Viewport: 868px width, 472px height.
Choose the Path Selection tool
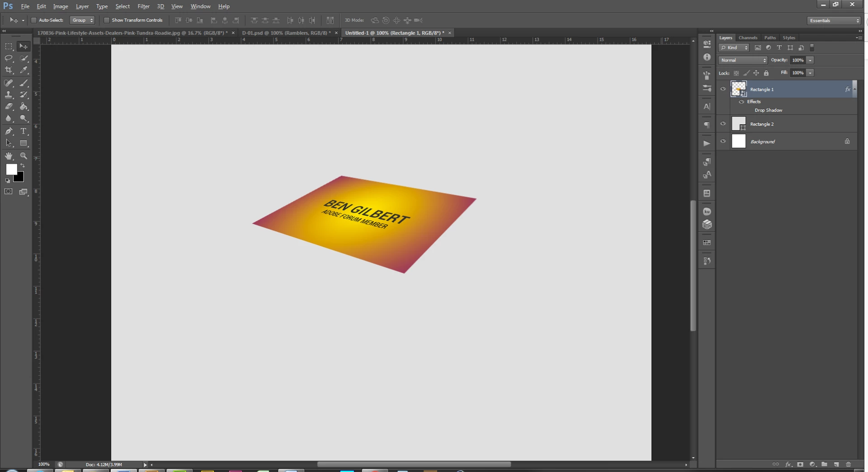[9, 143]
